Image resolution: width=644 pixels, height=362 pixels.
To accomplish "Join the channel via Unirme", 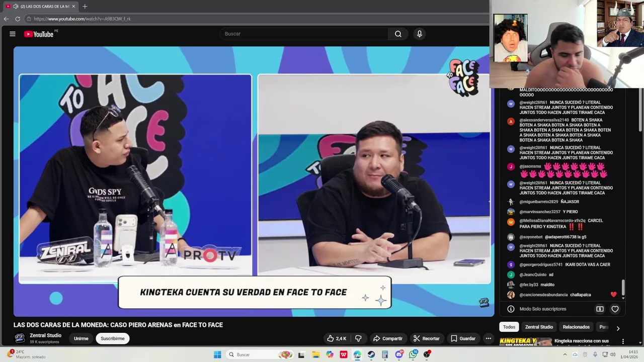I will click(x=81, y=338).
